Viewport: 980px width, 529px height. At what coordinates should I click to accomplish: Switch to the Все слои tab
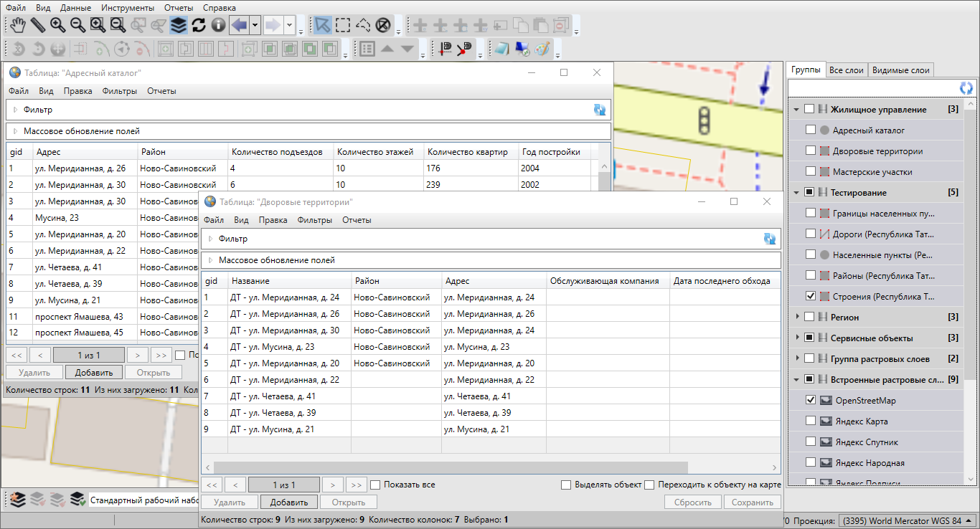tap(846, 70)
